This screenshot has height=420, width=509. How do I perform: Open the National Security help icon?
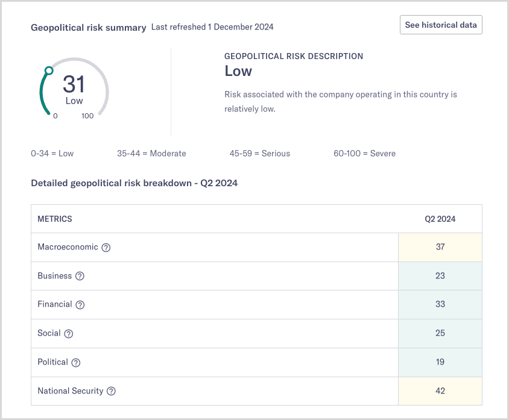(111, 391)
